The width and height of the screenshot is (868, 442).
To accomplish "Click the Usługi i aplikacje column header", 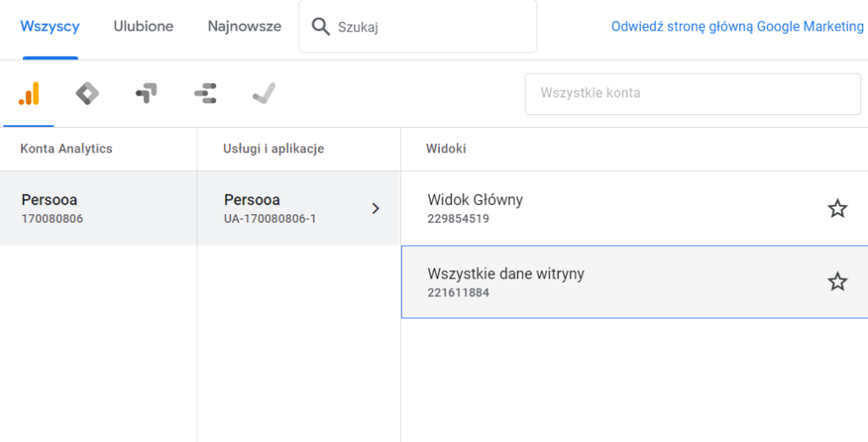I will tap(274, 149).
